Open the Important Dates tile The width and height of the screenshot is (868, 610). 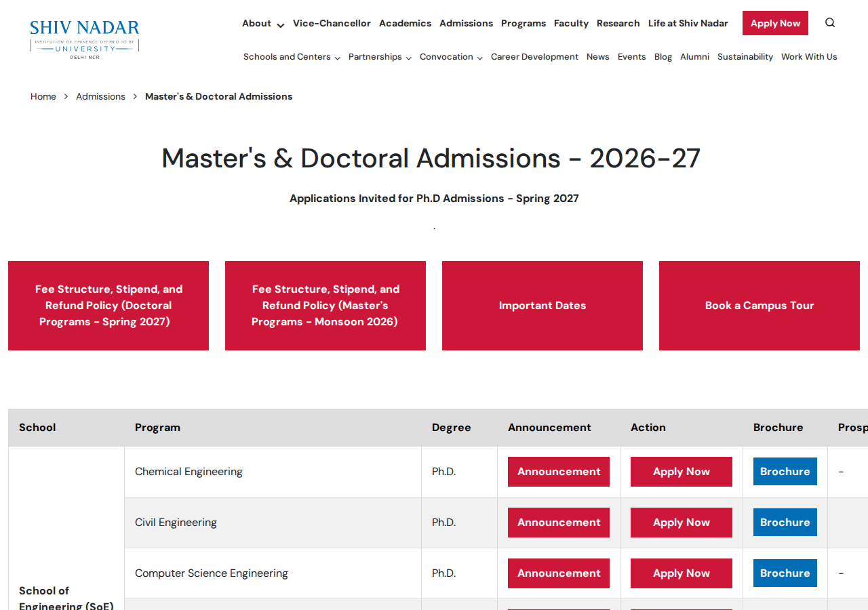pyautogui.click(x=542, y=306)
